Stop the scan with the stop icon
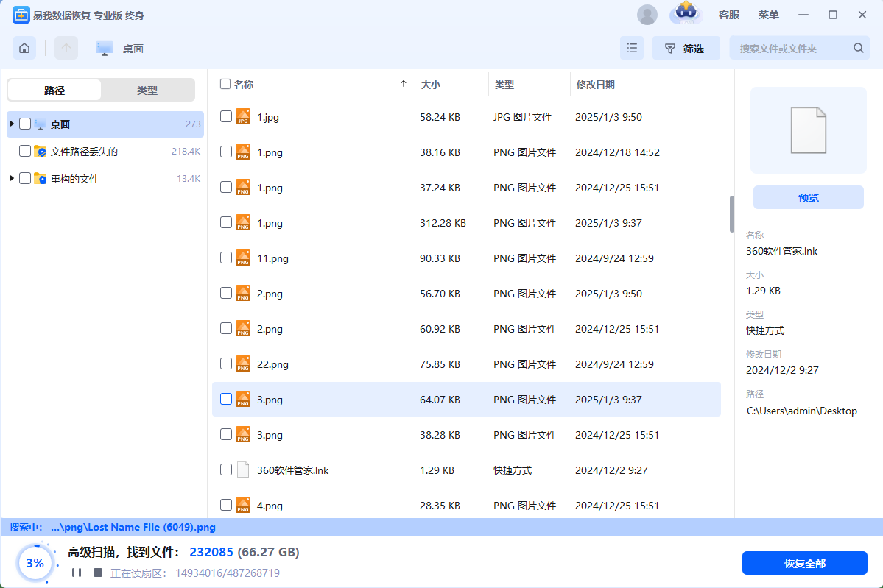Image resolution: width=883 pixels, height=588 pixels. pos(97,573)
